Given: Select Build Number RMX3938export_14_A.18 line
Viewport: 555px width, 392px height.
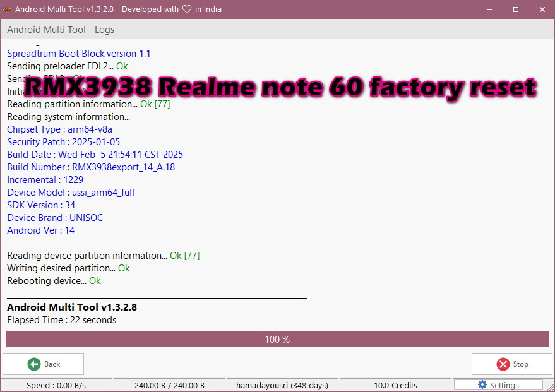Looking at the screenshot, I should (91, 167).
